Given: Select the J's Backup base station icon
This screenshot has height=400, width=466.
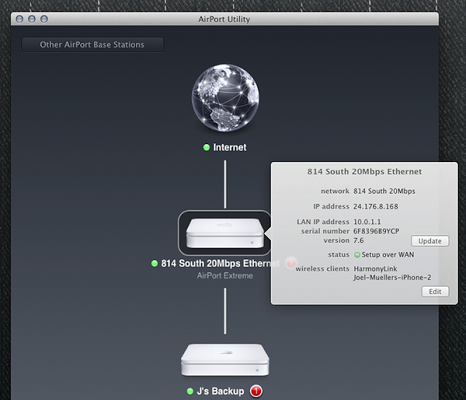Looking at the screenshot, I should coord(225,360).
